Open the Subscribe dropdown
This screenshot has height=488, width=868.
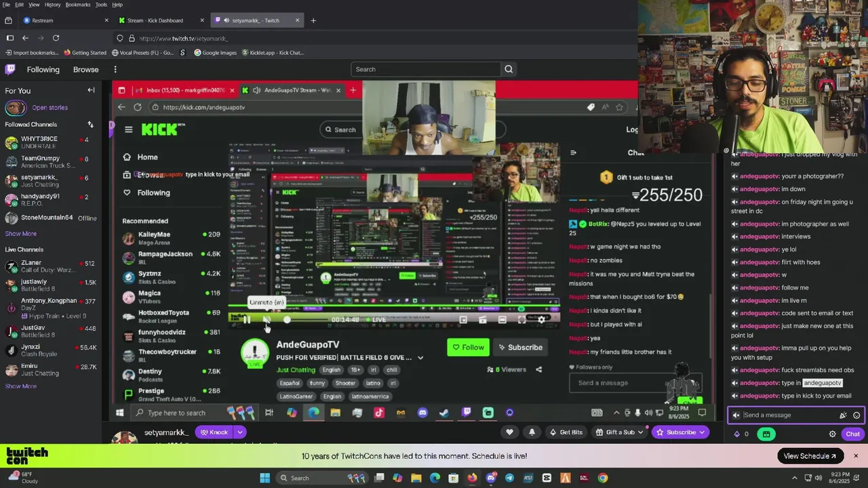680,432
